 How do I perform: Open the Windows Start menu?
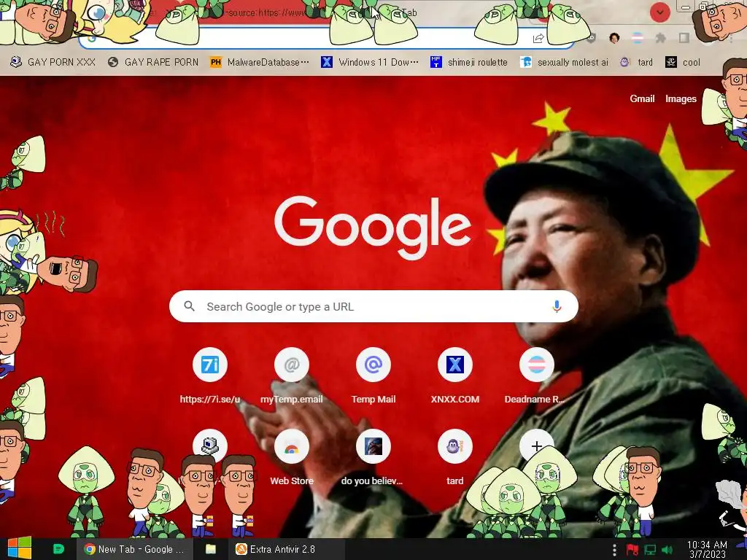point(19,548)
